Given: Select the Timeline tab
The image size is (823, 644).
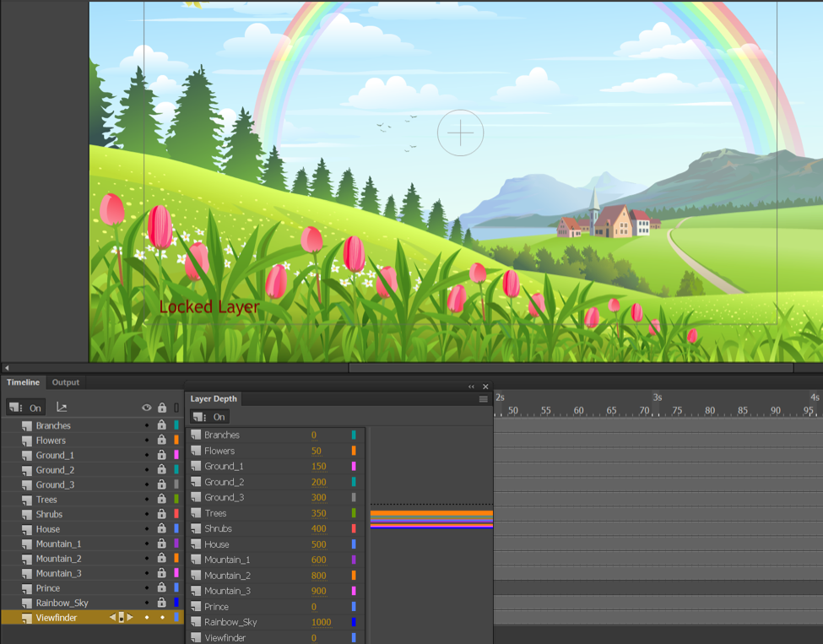Looking at the screenshot, I should [x=22, y=382].
